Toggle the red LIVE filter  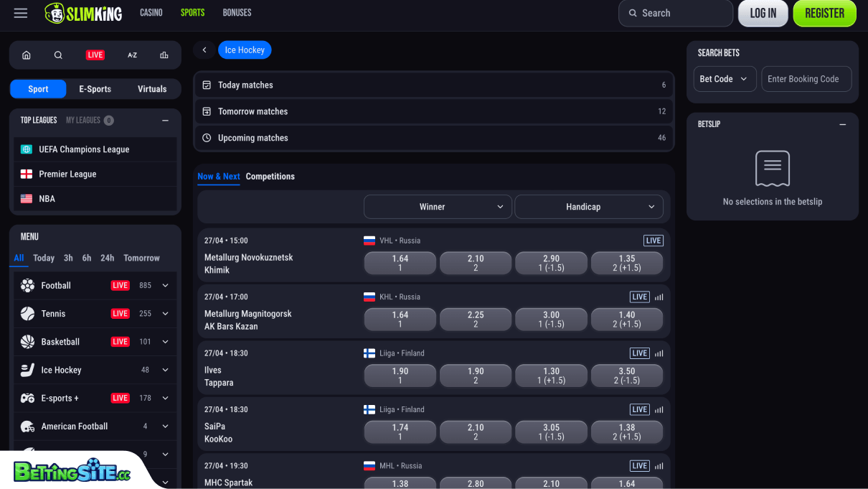point(95,55)
